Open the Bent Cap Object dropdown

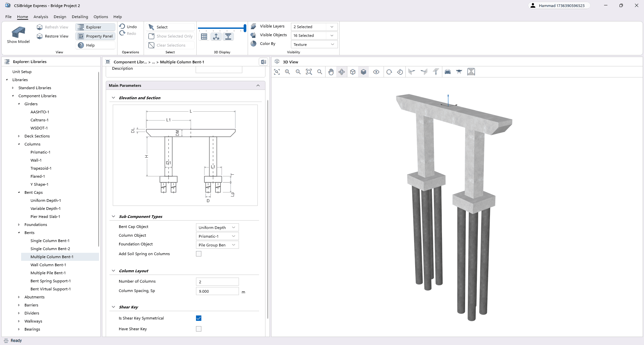[217, 227]
